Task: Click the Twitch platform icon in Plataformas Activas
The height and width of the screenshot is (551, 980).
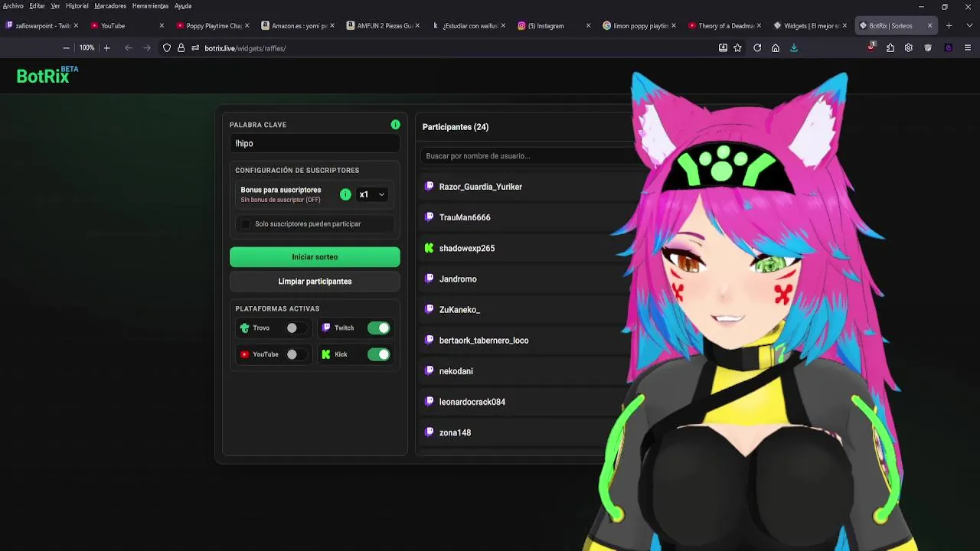Action: [x=326, y=328]
